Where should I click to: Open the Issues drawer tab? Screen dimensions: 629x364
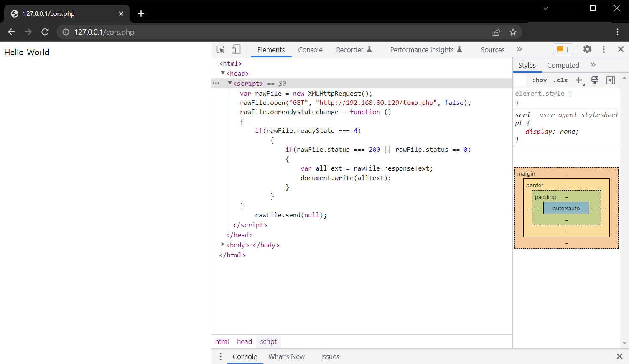tap(330, 356)
